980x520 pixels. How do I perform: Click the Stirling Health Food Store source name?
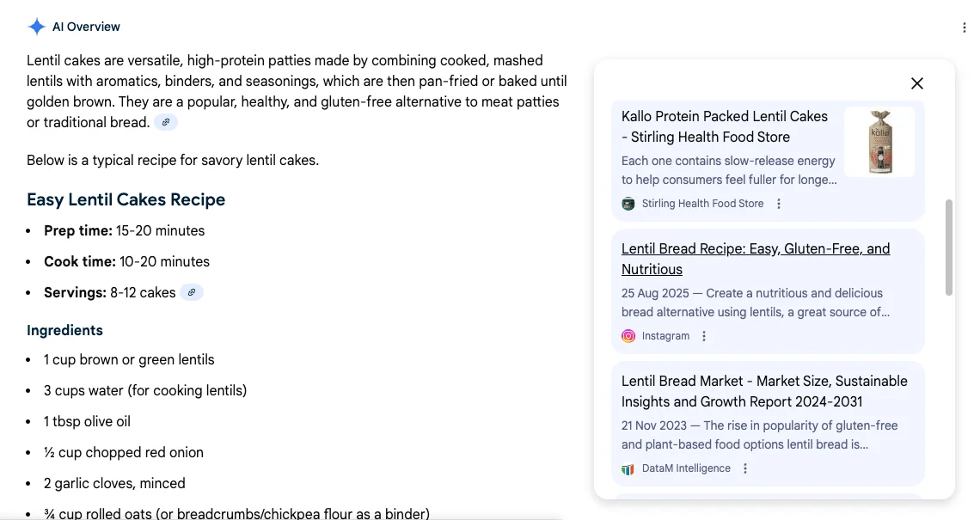click(x=702, y=204)
